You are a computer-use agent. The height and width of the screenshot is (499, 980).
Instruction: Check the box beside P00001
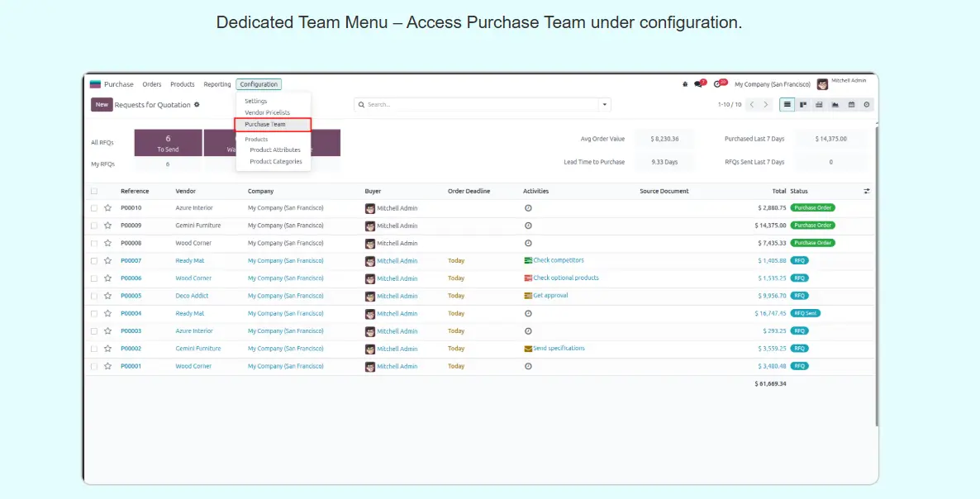point(94,367)
